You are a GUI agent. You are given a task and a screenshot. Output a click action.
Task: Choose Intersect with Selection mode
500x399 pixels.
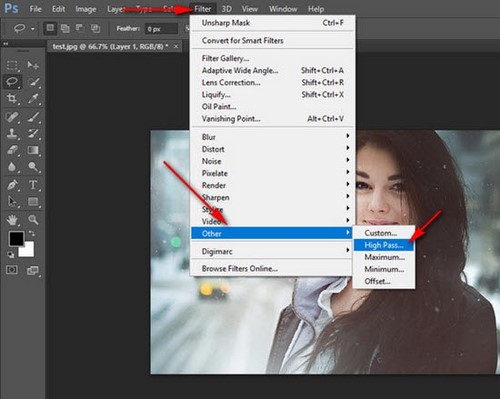(x=95, y=28)
